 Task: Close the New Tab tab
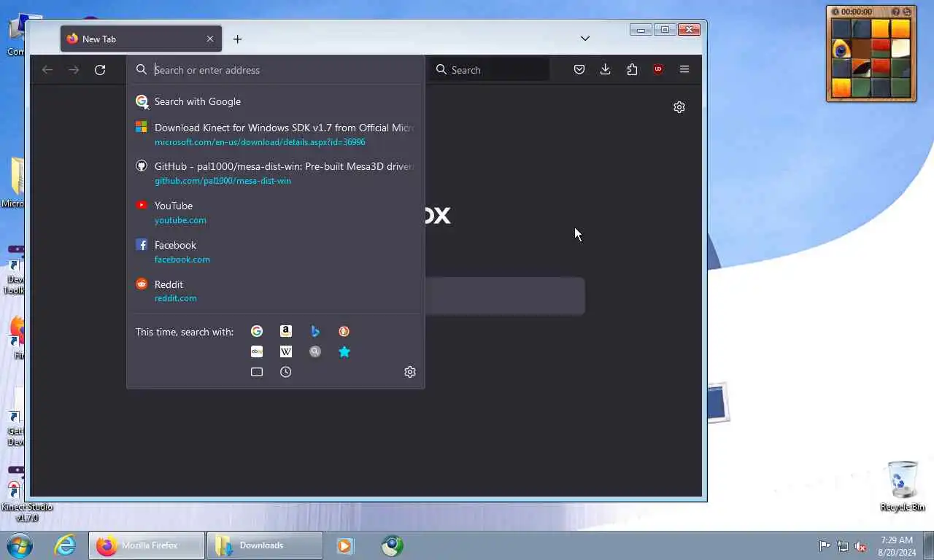[210, 39]
